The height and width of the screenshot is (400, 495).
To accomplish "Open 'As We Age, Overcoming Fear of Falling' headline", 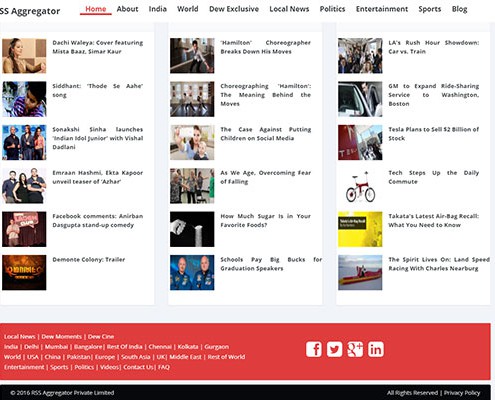I will point(265,177).
